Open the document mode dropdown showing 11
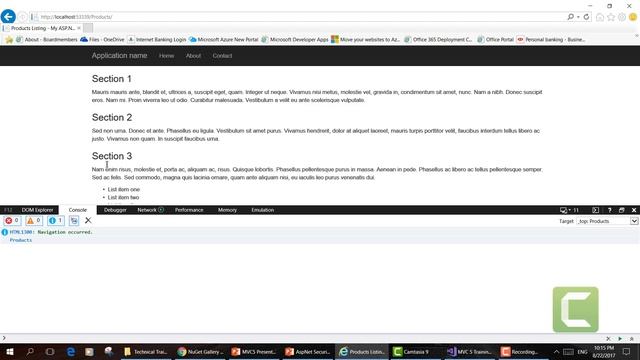 point(569,210)
